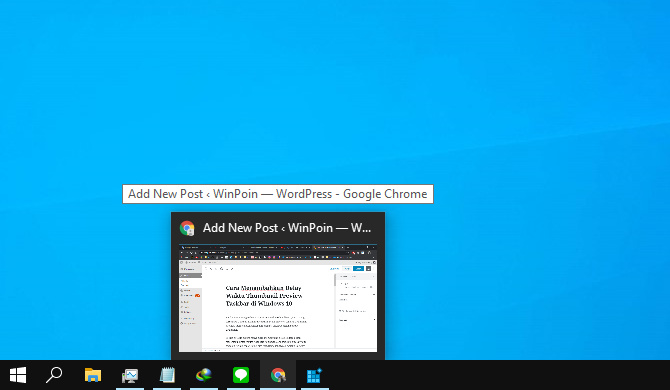Image resolution: width=670 pixels, height=390 pixels.
Task: Open the Windows Start menu
Action: point(18,375)
